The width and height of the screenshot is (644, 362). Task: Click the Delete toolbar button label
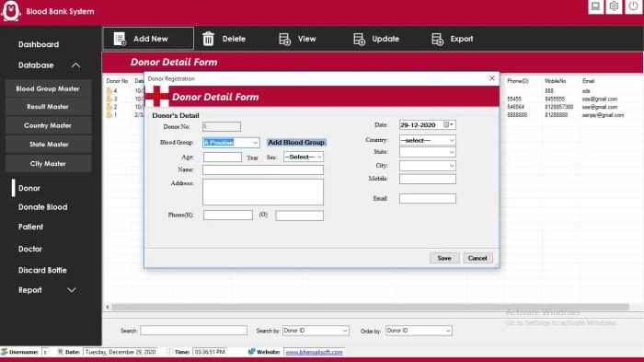[x=234, y=39]
